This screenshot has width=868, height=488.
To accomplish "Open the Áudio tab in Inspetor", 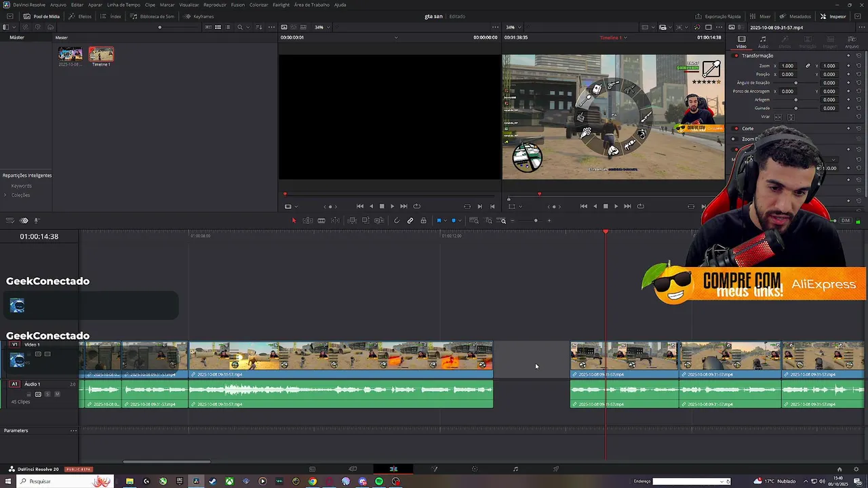I will (x=763, y=42).
